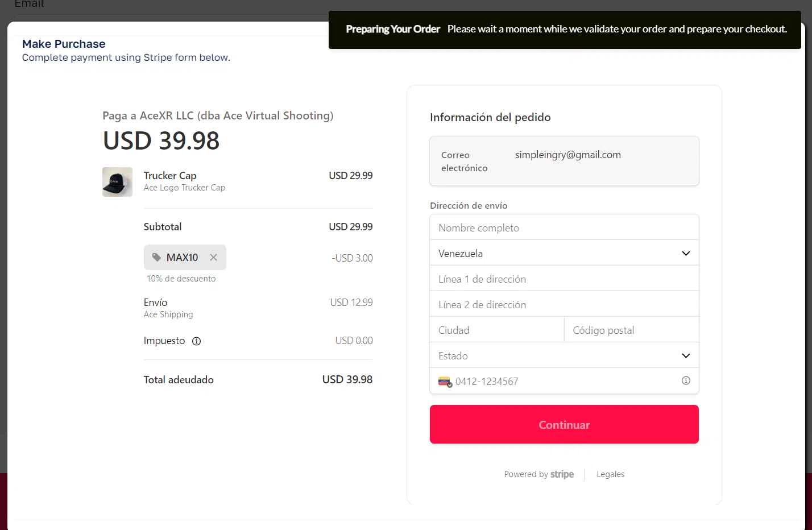Screen dimensions: 812x530
Task: Click the Preparing Your Order notification
Action: pyautogui.click(x=565, y=30)
